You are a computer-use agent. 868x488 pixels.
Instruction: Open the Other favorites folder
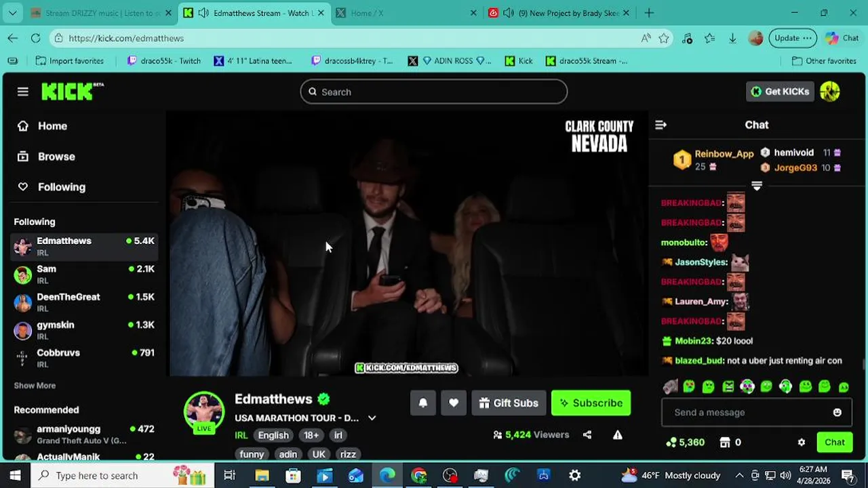pos(824,61)
